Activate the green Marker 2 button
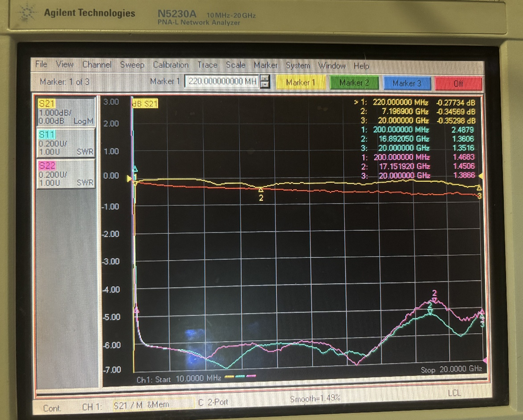Image resolution: width=523 pixels, height=420 pixels. (354, 83)
